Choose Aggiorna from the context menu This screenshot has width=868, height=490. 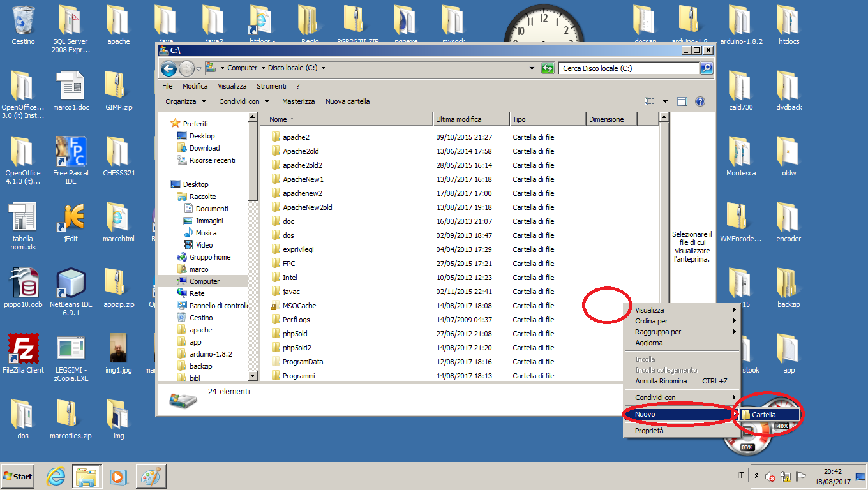pos(648,343)
